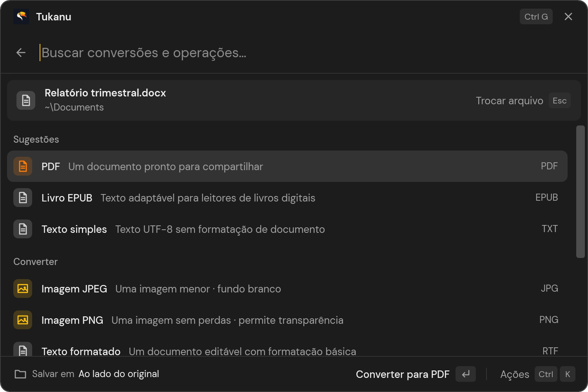This screenshot has height=392, width=588.
Task: Click the Relatório trimestral.docx file name
Action: pyautogui.click(x=105, y=93)
